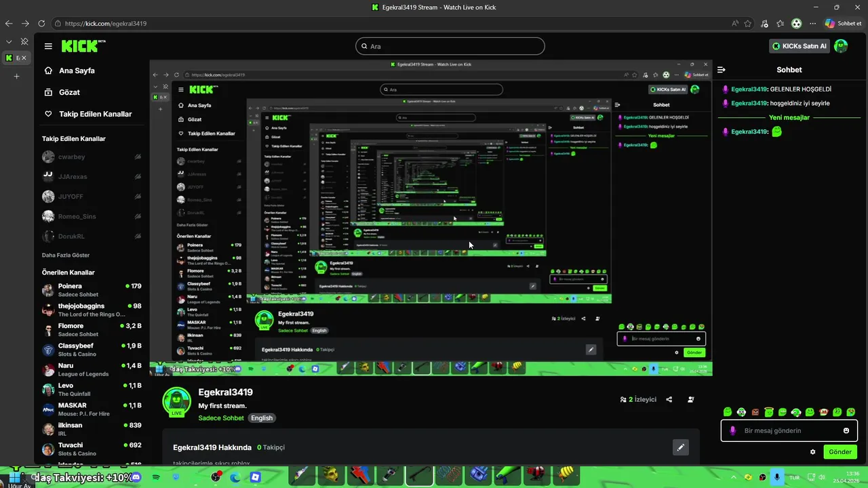This screenshot has width=868, height=488.
Task: Open Edge settings and more menu
Action: pyautogui.click(x=812, y=23)
